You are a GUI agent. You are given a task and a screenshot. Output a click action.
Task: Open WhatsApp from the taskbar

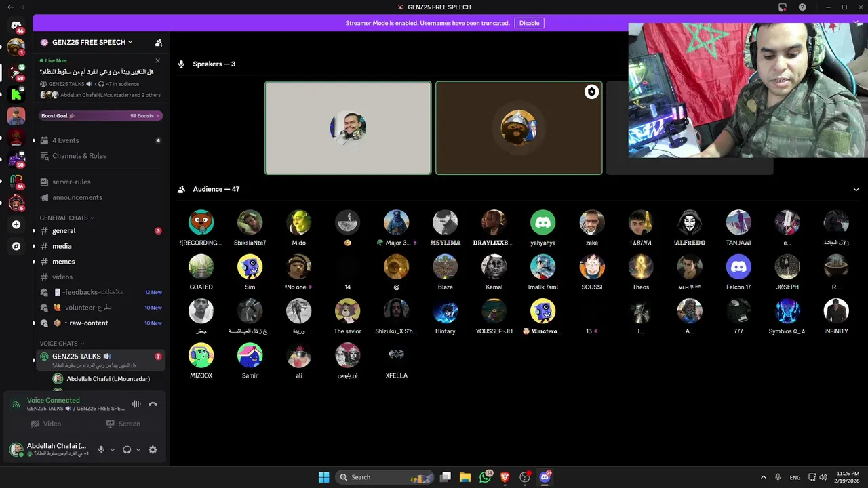coord(485,477)
